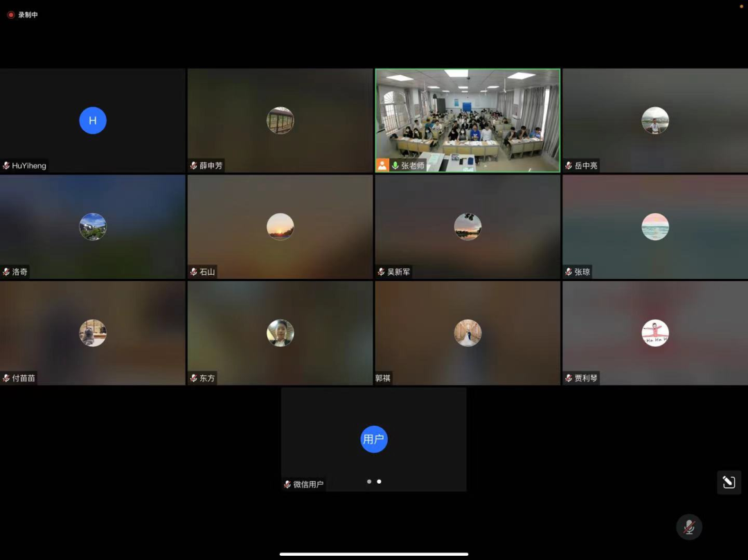748x560 pixels.
Task: Click HuYiheng blue H avatar
Action: click(x=93, y=120)
